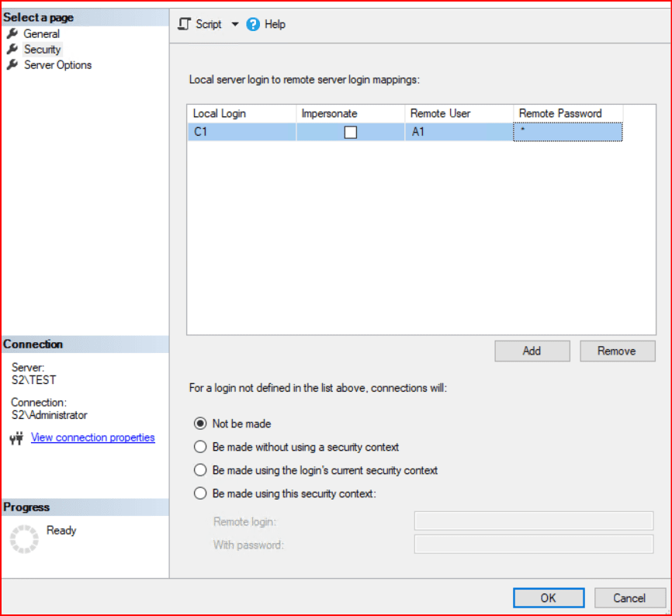Click the Script toolbar icon
Viewport: 672px width, 616px height.
click(184, 24)
